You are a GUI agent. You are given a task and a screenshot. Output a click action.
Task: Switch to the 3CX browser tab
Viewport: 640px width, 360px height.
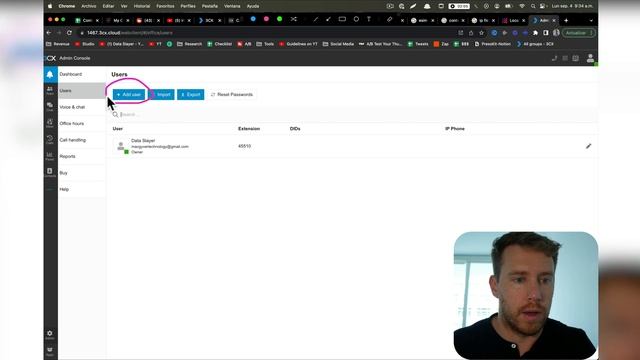[209, 20]
